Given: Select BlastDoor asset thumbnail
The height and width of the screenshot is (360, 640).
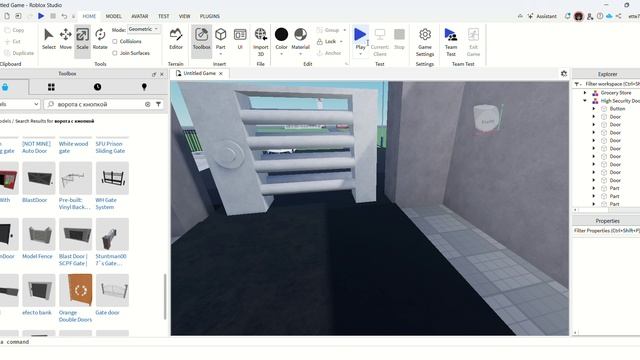Looking at the screenshot, I should pyautogui.click(x=39, y=178).
